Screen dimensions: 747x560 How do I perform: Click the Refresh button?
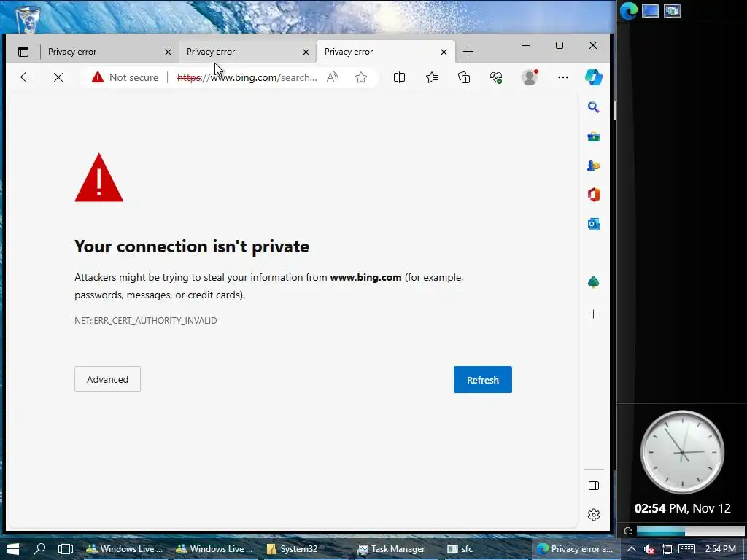click(483, 379)
